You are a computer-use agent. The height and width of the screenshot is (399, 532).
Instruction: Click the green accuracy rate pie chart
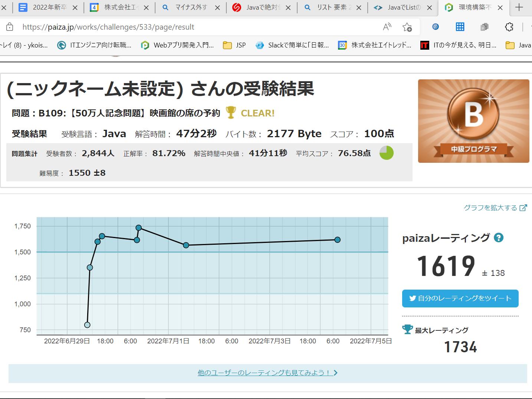[x=386, y=153]
